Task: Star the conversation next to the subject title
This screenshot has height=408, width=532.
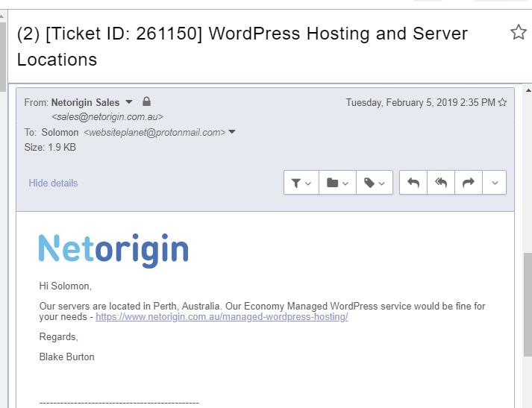Action: click(x=518, y=33)
